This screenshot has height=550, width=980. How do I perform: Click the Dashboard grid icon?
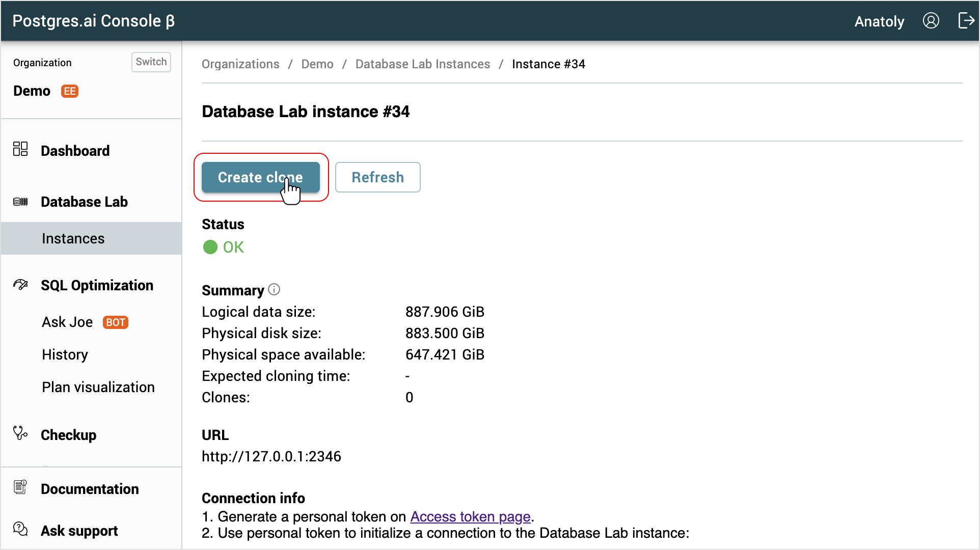[x=20, y=149]
